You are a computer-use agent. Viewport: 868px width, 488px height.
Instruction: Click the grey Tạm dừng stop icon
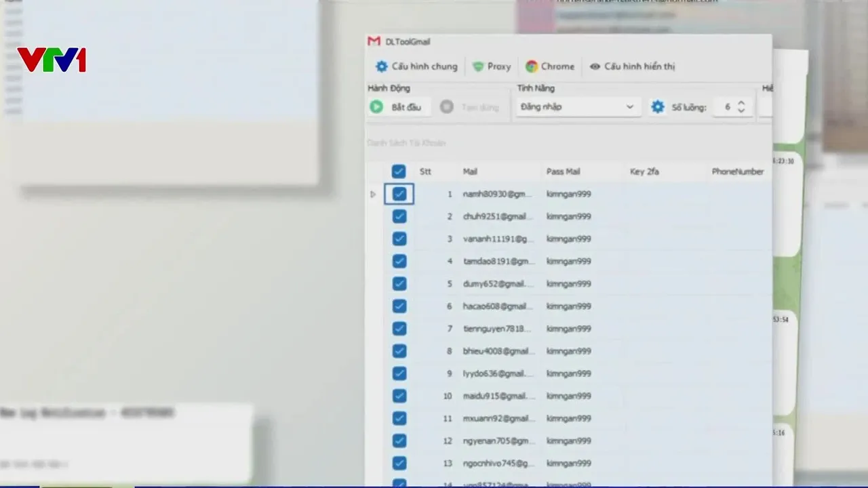[446, 107]
